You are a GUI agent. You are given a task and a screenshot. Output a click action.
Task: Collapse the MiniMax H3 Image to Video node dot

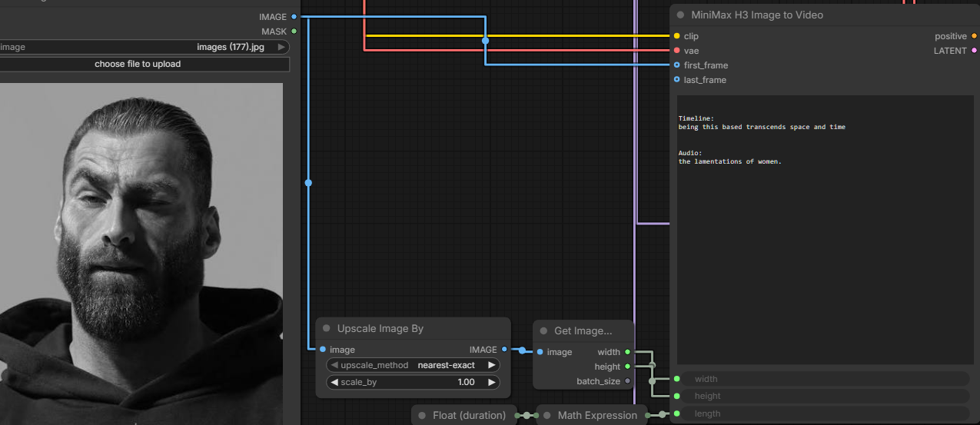[x=680, y=15]
